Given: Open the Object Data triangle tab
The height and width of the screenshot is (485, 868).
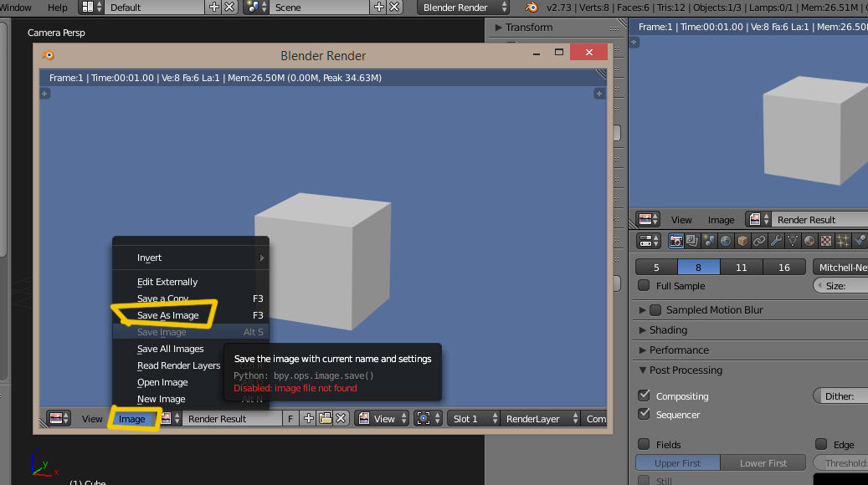Looking at the screenshot, I should pyautogui.click(x=792, y=241).
